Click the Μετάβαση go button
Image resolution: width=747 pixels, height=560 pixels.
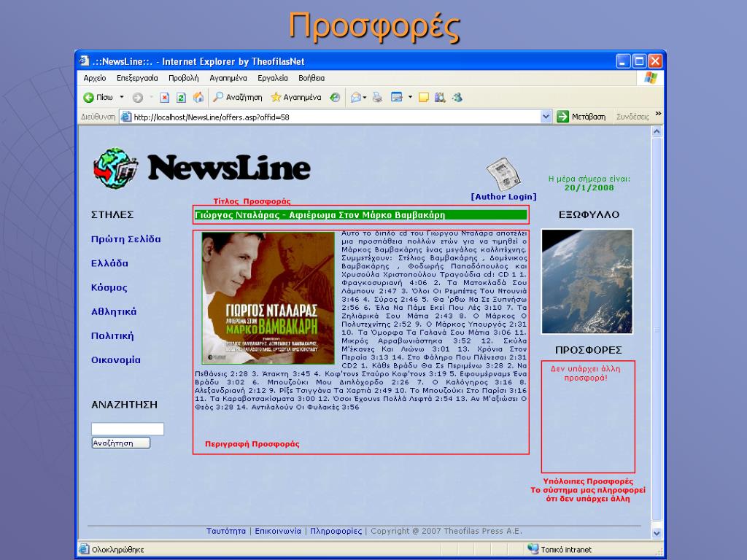pyautogui.click(x=581, y=117)
